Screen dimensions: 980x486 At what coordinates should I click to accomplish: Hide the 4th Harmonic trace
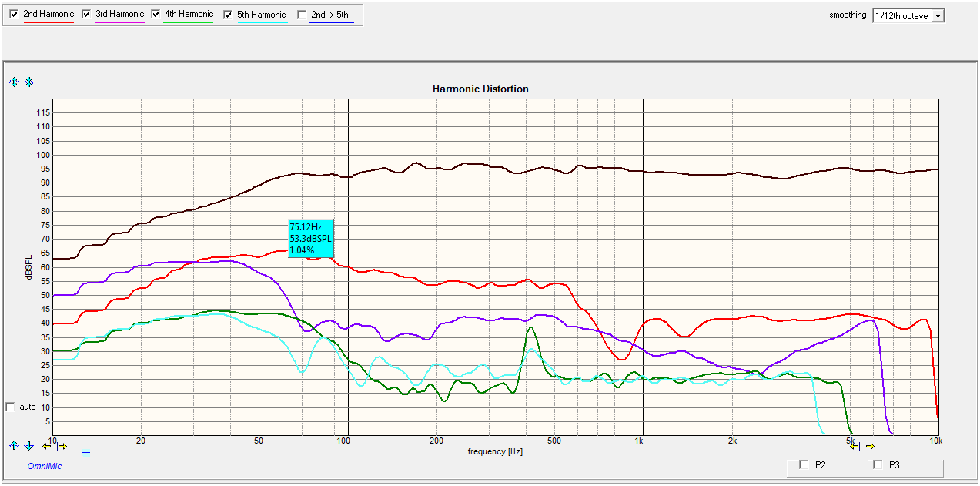tap(156, 15)
